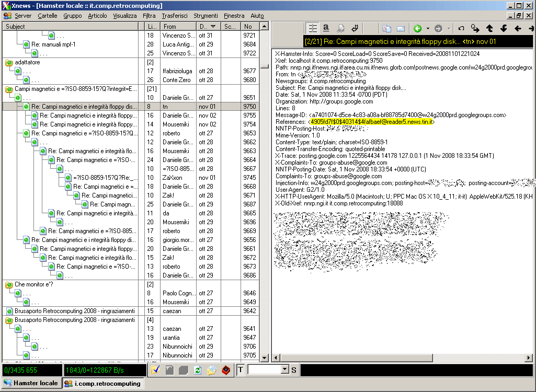Click the undo curved arrow toolbar icon
This screenshot has height=392, width=536.
(x=461, y=28)
